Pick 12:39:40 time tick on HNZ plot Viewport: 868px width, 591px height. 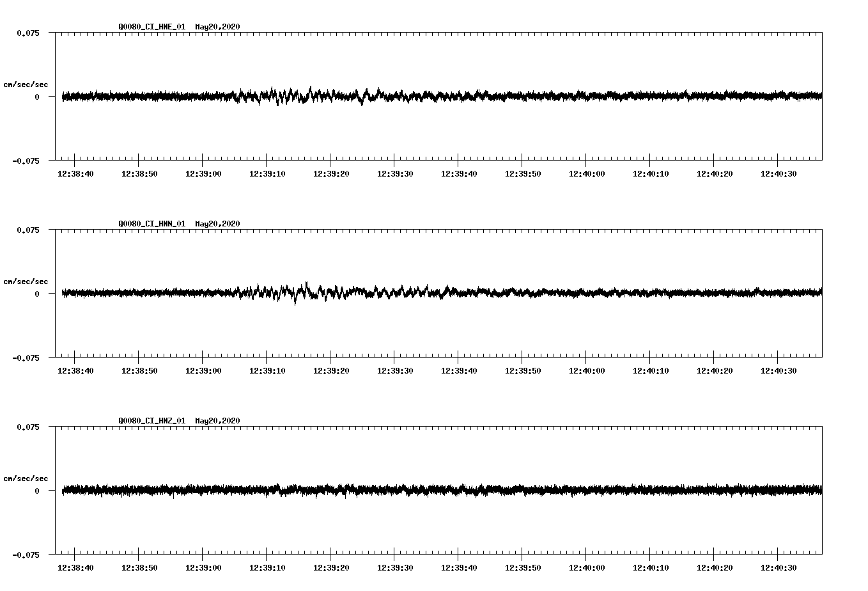tap(459, 568)
